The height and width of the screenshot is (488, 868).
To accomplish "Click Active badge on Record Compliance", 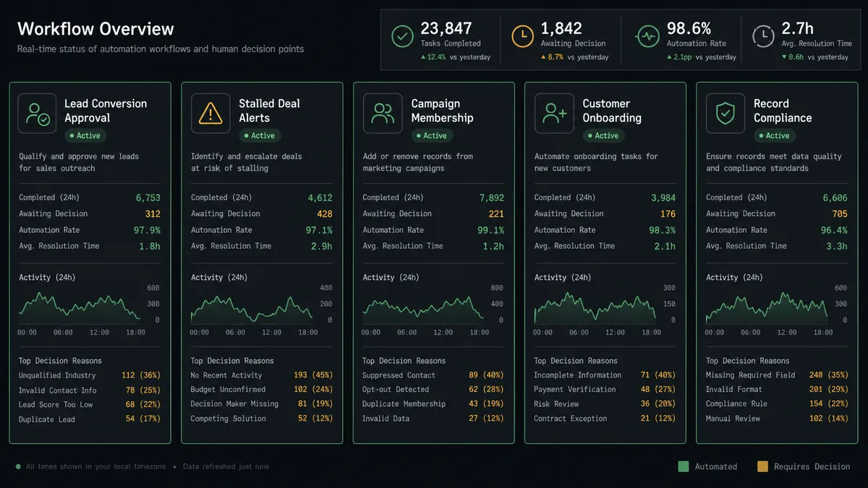I will click(x=775, y=136).
